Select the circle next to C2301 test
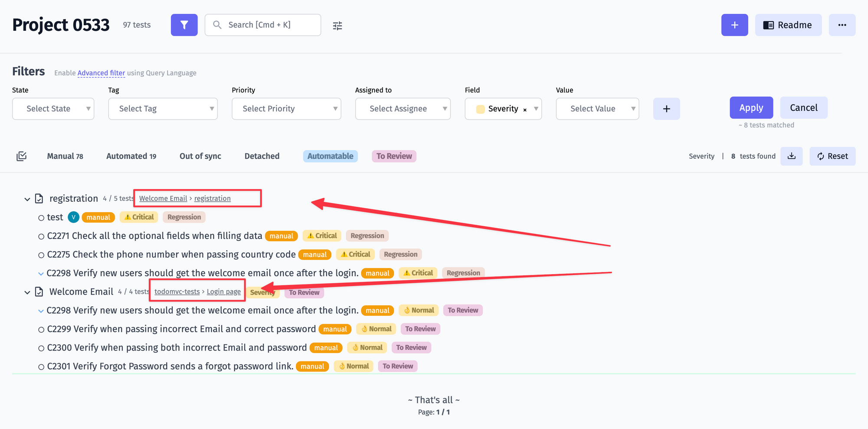Screen dimensions: 868x429 click(41, 367)
